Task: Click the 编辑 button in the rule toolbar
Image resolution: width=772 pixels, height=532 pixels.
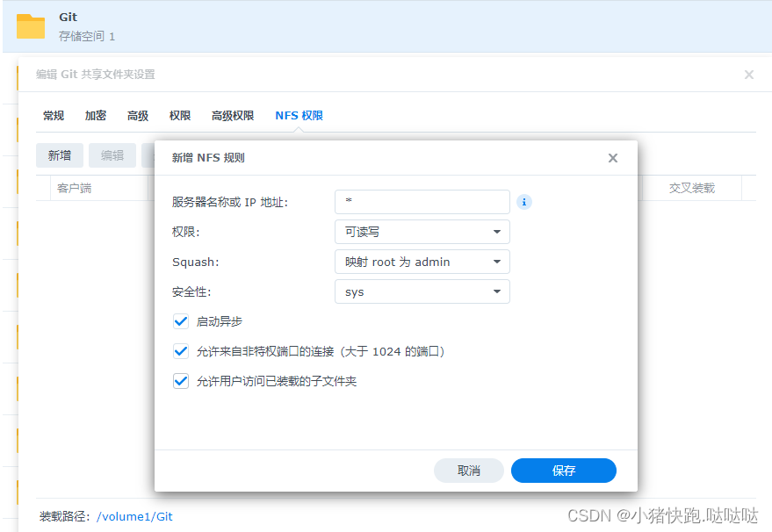Action: (x=112, y=155)
